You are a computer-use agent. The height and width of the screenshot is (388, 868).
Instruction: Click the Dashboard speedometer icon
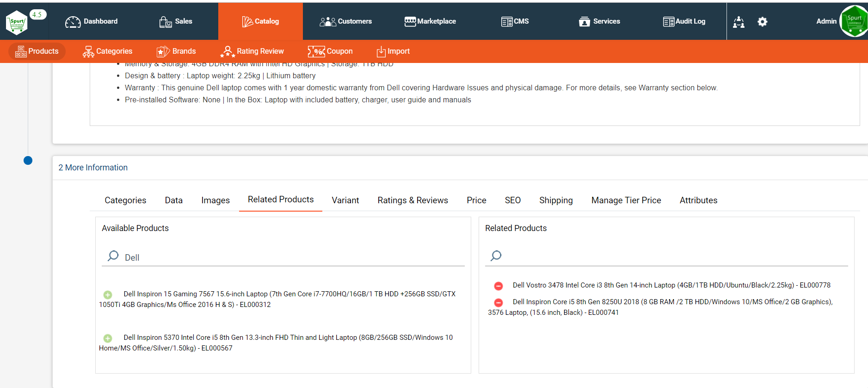click(73, 22)
